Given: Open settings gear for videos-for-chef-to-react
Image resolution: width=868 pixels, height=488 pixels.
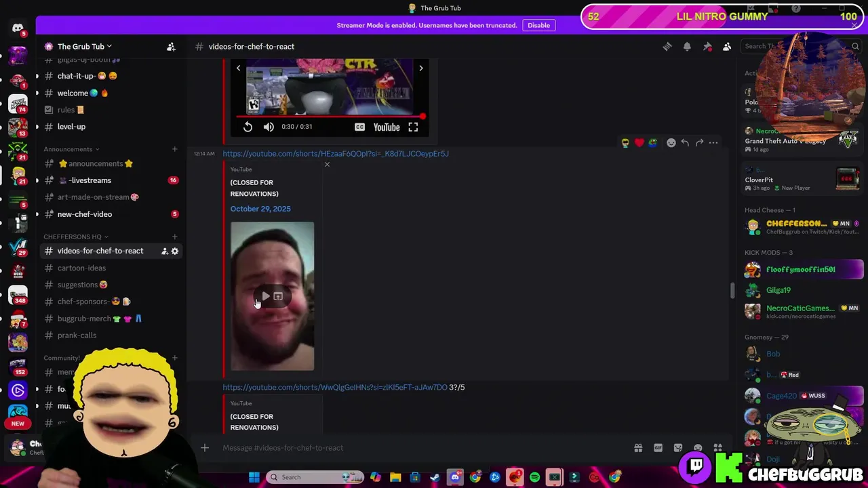Looking at the screenshot, I should [x=175, y=251].
